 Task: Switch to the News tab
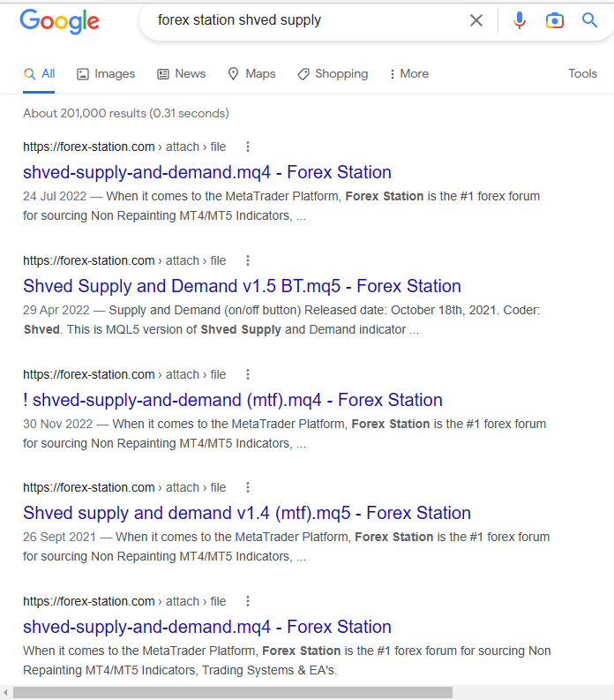click(181, 74)
